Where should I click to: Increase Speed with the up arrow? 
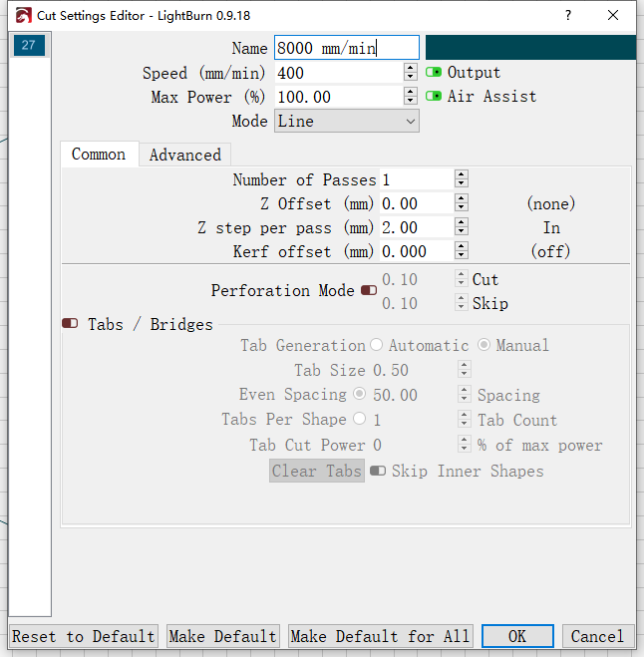pyautogui.click(x=411, y=68)
